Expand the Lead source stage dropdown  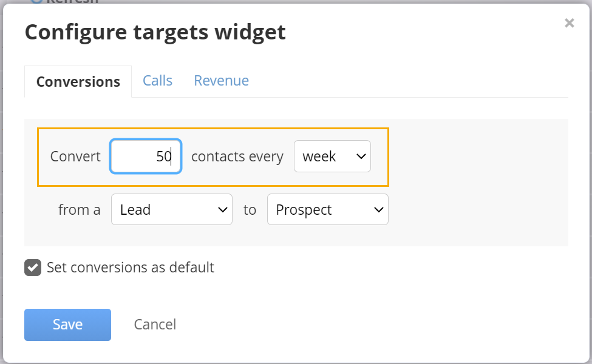click(172, 209)
